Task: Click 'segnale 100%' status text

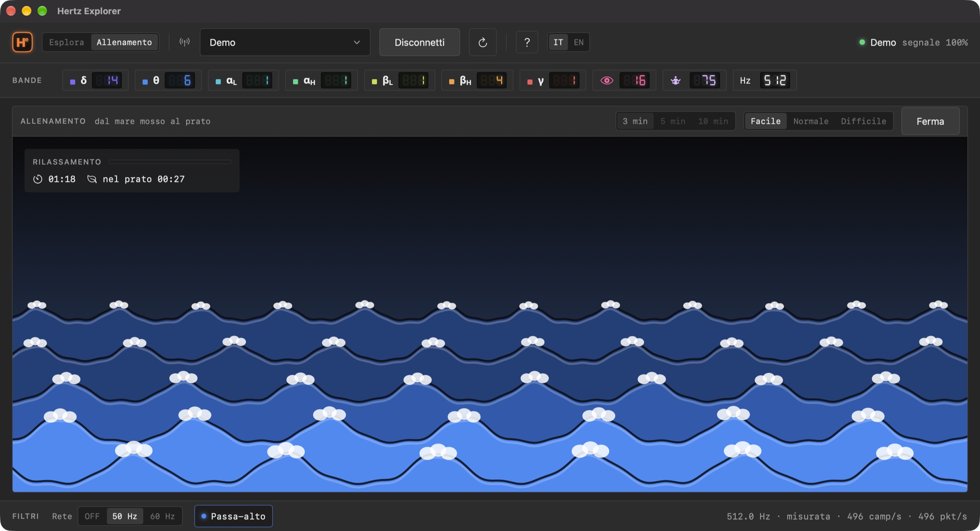Action: tap(935, 42)
